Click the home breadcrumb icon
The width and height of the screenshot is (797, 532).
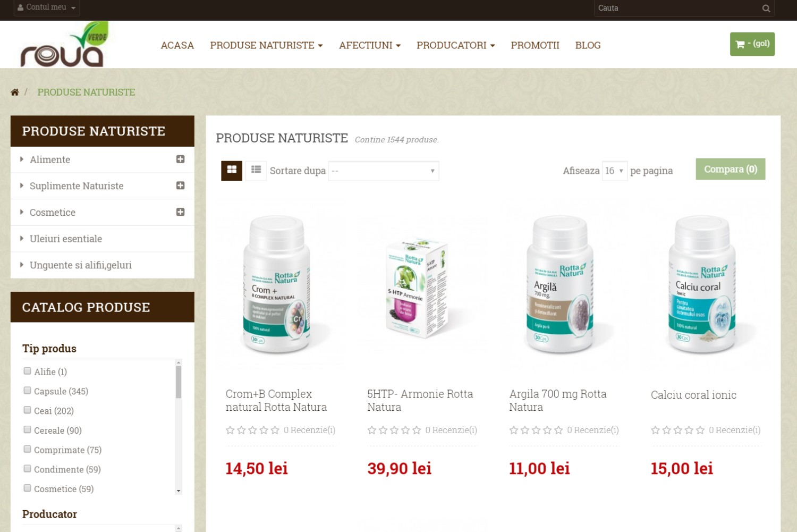pyautogui.click(x=15, y=92)
